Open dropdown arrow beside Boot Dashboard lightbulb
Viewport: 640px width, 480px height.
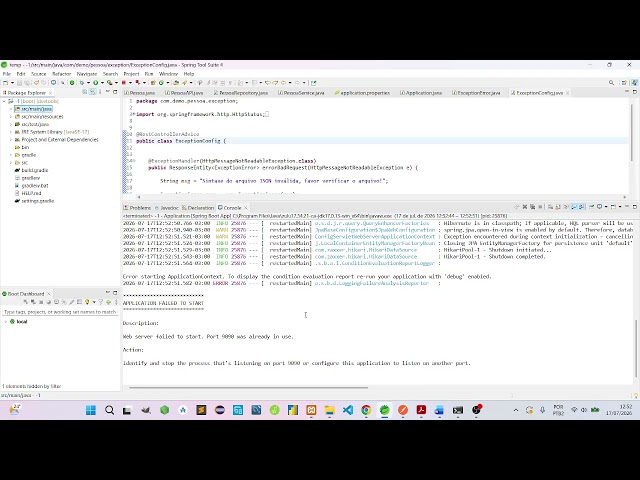pyautogui.click(x=94, y=302)
